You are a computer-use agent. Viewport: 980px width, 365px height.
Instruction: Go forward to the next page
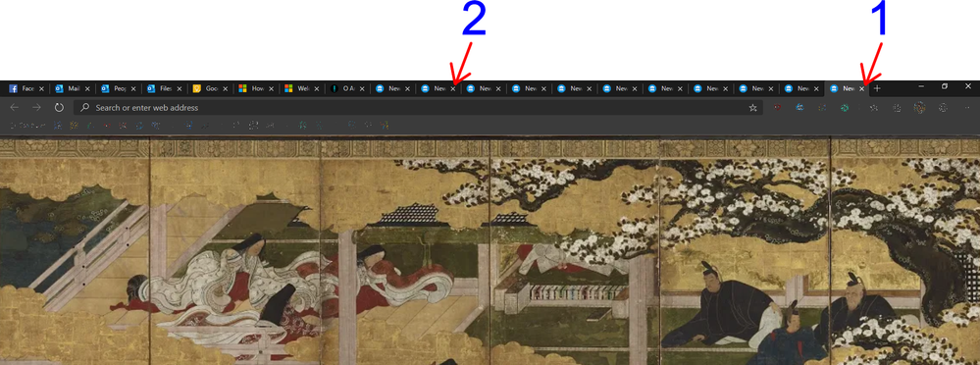tap(37, 108)
